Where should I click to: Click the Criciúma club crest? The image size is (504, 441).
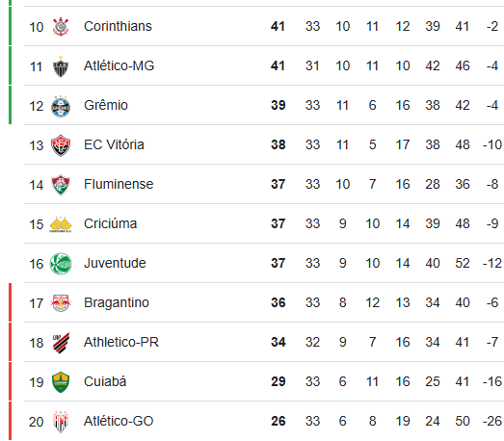[x=61, y=224]
